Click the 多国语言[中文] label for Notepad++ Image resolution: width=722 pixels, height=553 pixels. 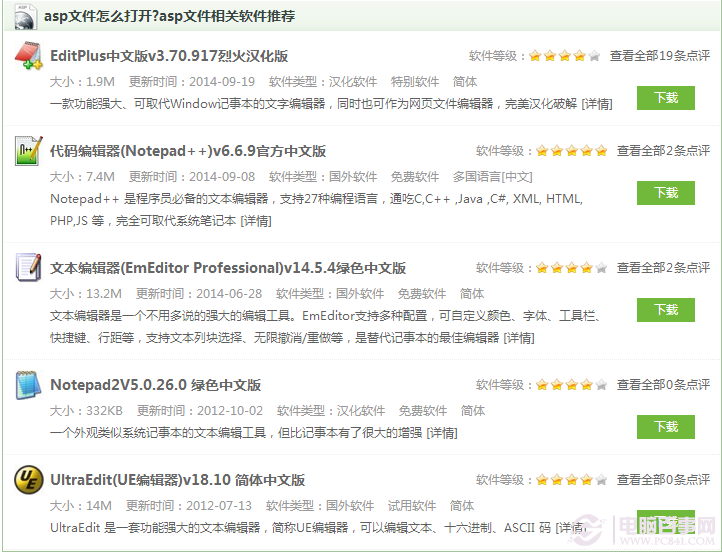click(493, 177)
